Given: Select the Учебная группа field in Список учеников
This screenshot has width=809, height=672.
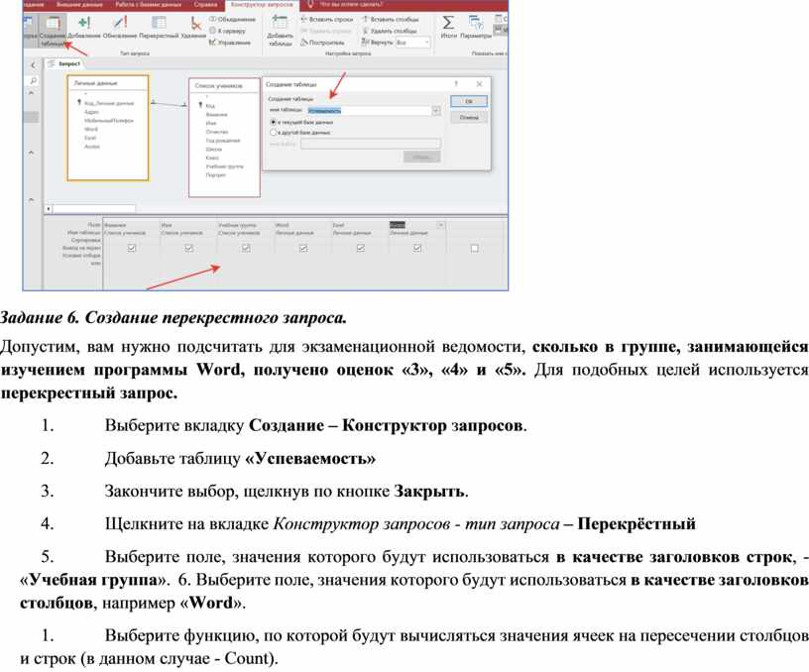Looking at the screenshot, I should click(x=224, y=167).
